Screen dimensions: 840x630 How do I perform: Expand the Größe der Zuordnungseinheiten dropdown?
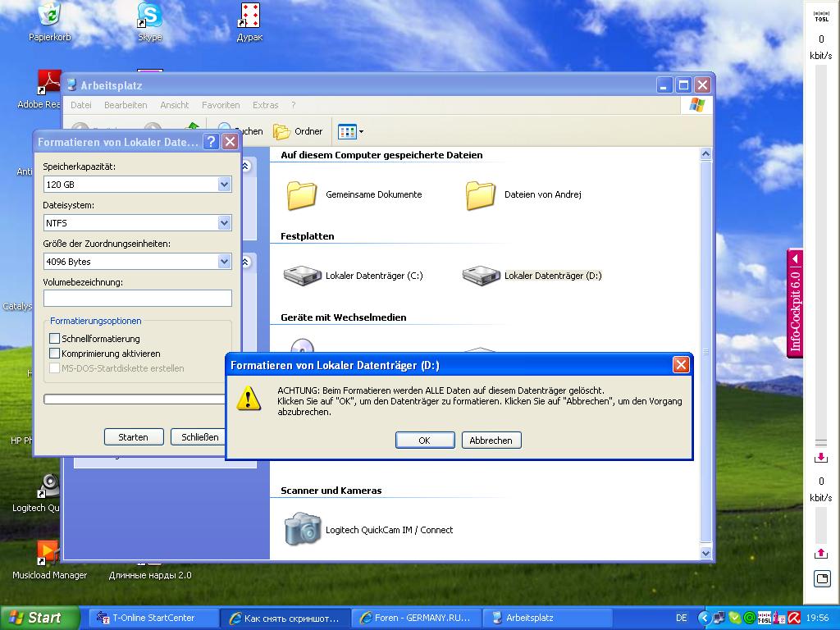tap(224, 262)
